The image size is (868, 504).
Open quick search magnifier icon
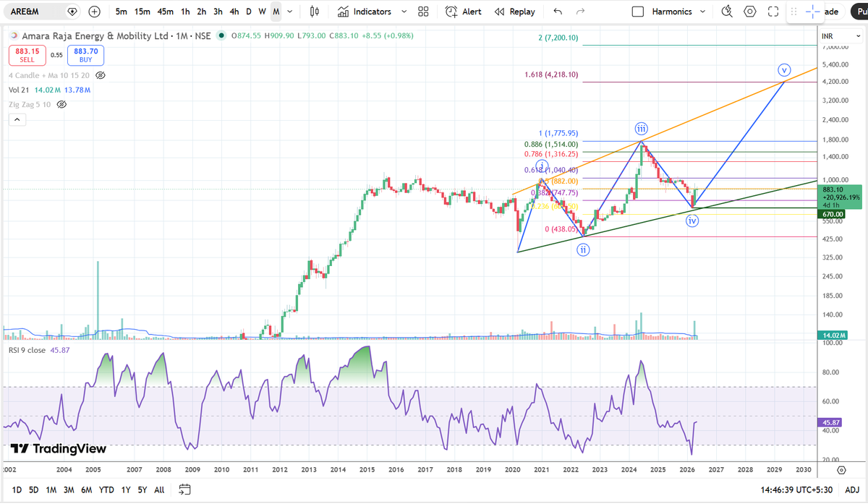click(x=728, y=12)
